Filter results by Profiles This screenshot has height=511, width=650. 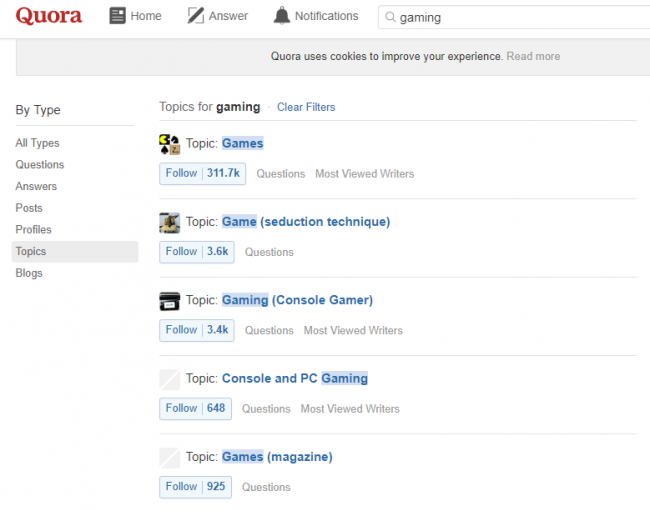tap(34, 230)
